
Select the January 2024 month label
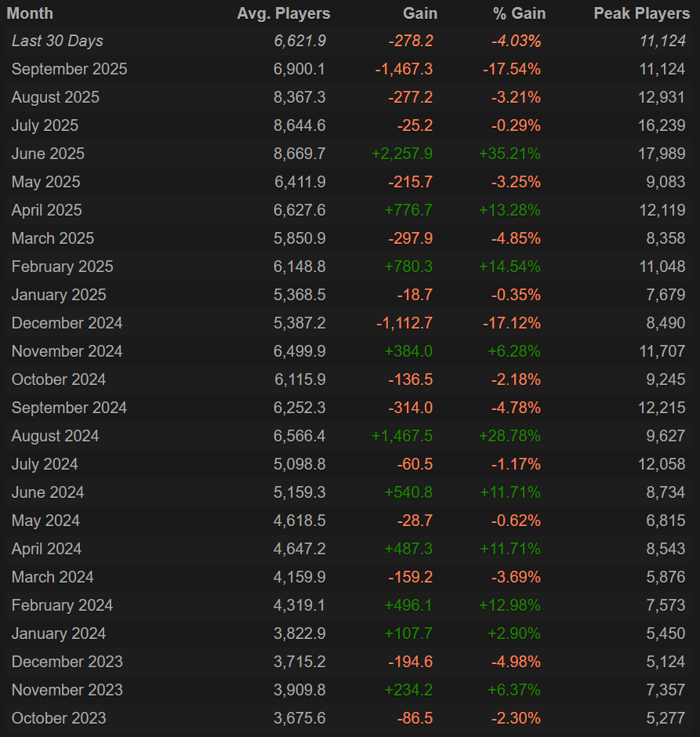(59, 634)
